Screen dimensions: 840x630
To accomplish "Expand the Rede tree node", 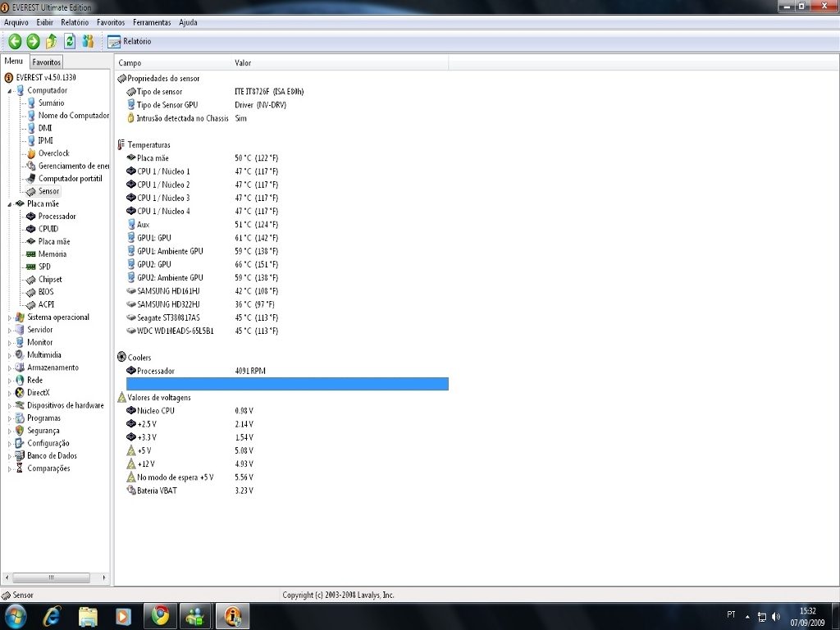I will coord(9,381).
